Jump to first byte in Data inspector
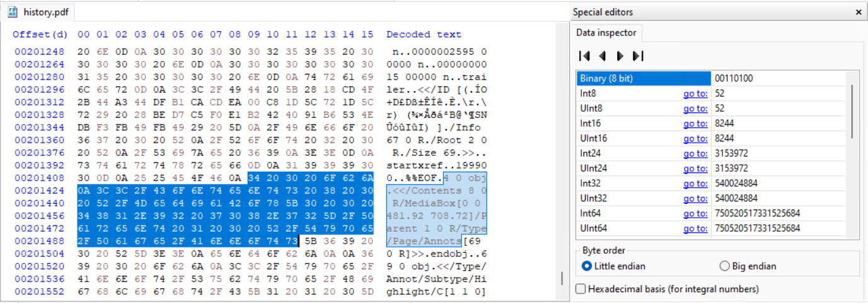 pos(584,56)
